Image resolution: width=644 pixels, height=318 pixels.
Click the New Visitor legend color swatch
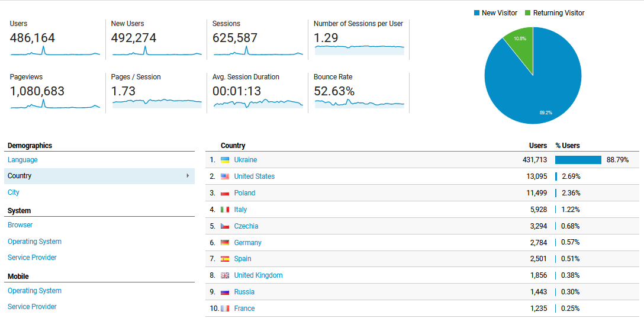(476, 13)
